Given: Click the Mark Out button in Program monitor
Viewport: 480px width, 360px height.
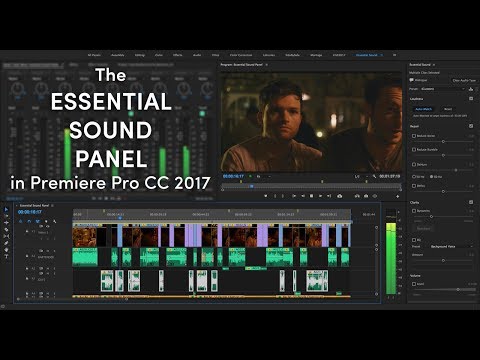Looking at the screenshot, I should pos(283,196).
